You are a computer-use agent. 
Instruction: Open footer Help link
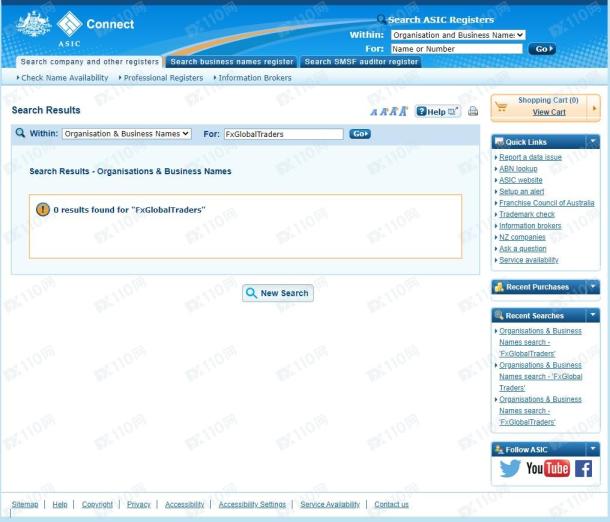pos(60,504)
